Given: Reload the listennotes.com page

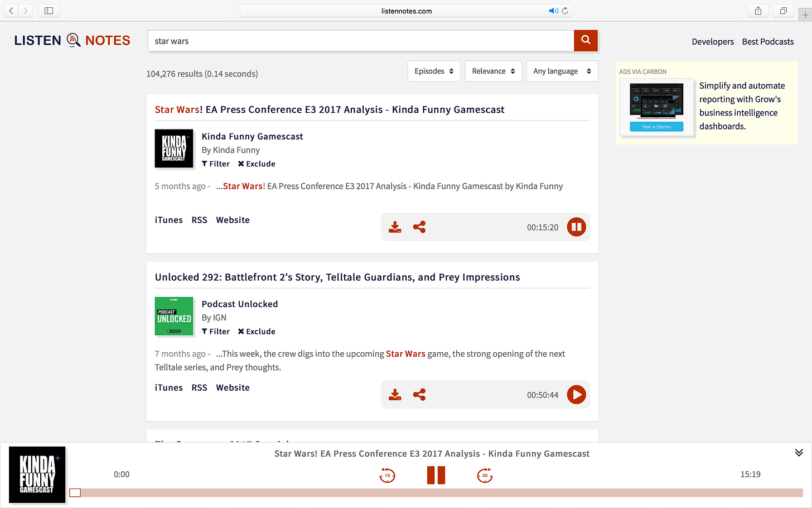Looking at the screenshot, I should pyautogui.click(x=565, y=11).
